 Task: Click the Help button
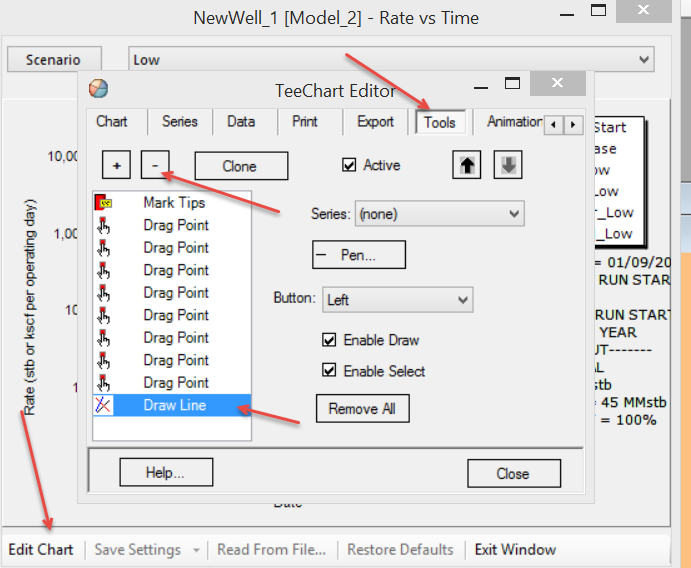pos(166,472)
